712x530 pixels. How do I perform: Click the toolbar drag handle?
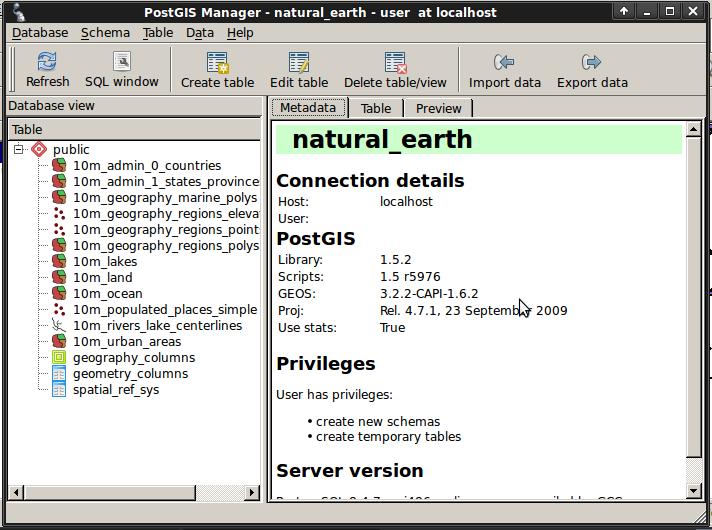[12, 69]
